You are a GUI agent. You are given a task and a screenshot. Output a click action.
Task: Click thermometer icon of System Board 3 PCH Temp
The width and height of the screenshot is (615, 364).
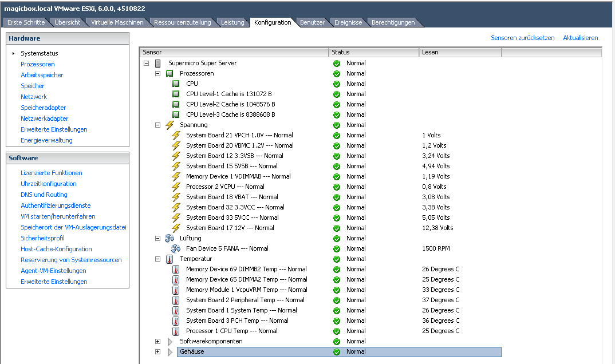(176, 321)
